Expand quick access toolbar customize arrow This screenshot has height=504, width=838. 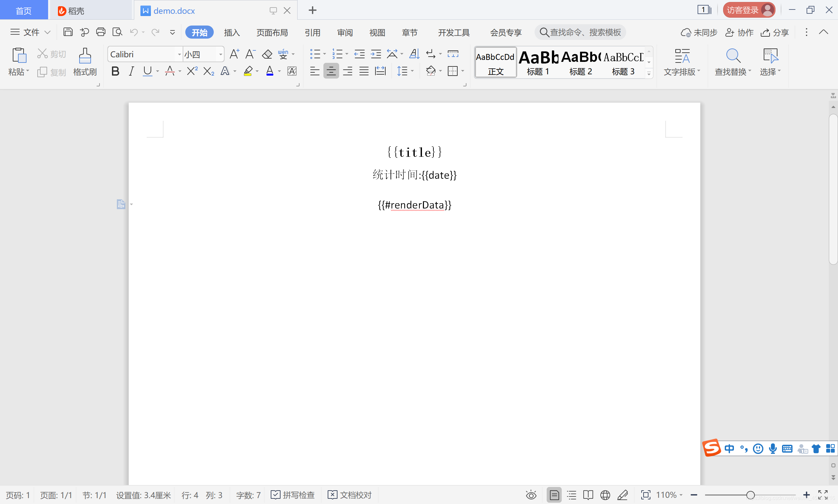(173, 32)
